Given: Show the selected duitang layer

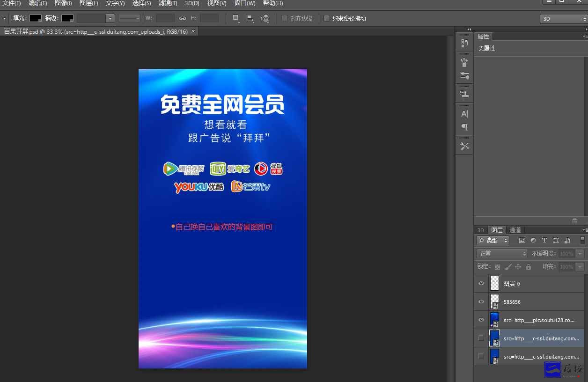Looking at the screenshot, I should coord(481,338).
